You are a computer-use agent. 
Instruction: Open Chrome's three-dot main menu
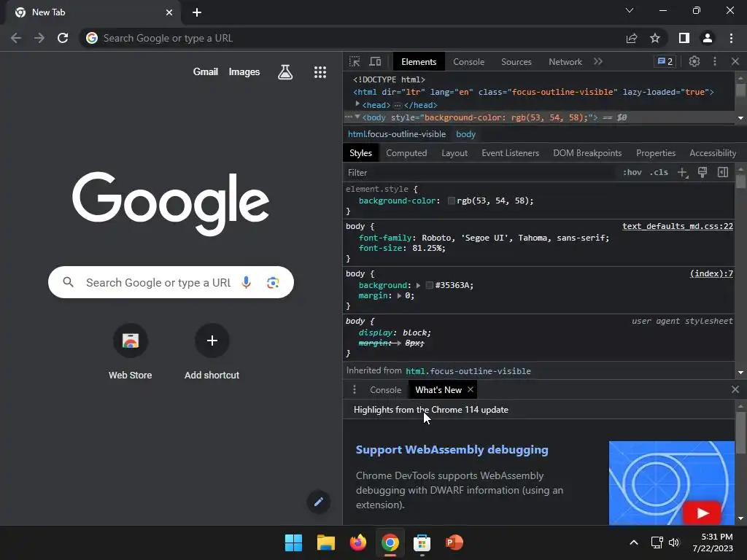(731, 38)
